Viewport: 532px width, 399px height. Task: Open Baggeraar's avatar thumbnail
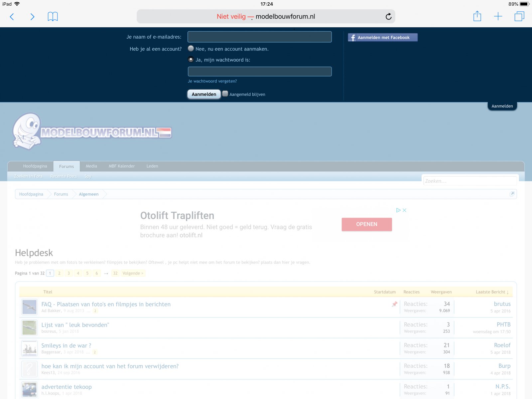point(29,348)
